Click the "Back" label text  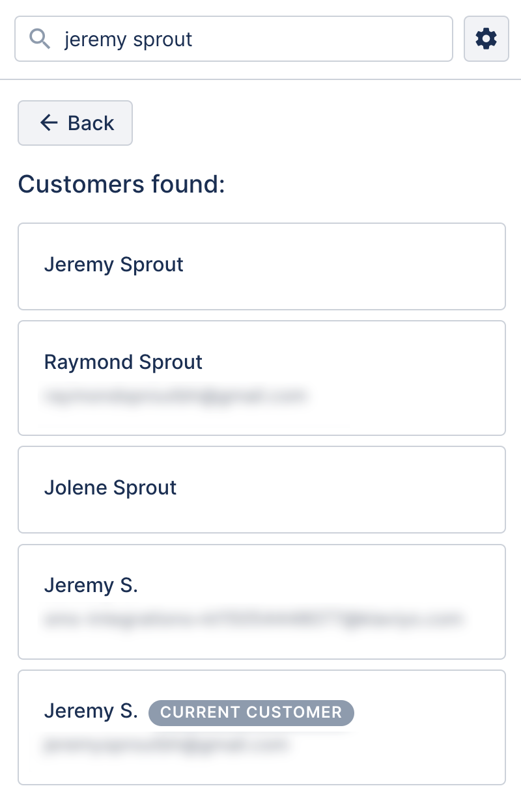pos(91,123)
